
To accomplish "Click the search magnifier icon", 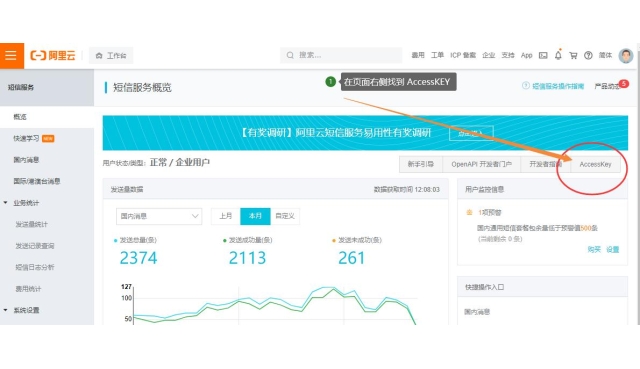I will tap(290, 55).
